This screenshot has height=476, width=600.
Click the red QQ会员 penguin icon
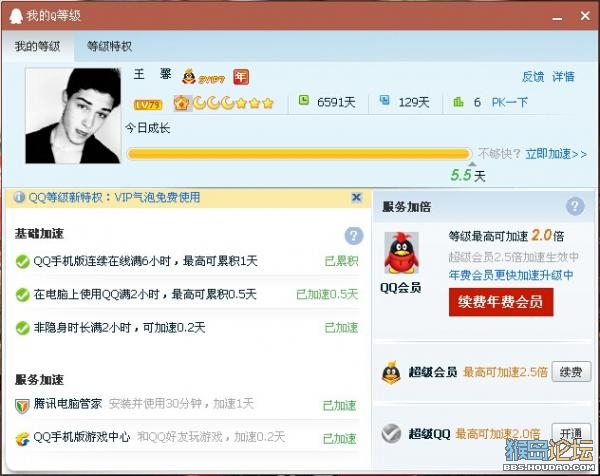click(x=401, y=253)
